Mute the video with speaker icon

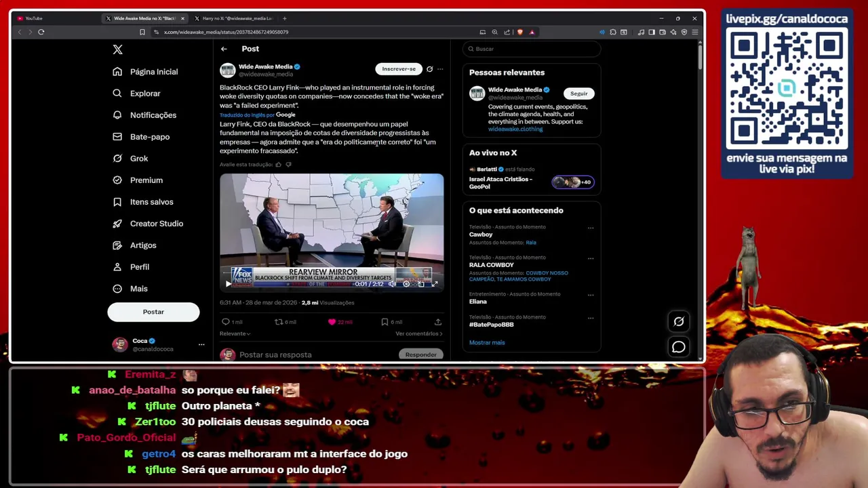coord(392,284)
